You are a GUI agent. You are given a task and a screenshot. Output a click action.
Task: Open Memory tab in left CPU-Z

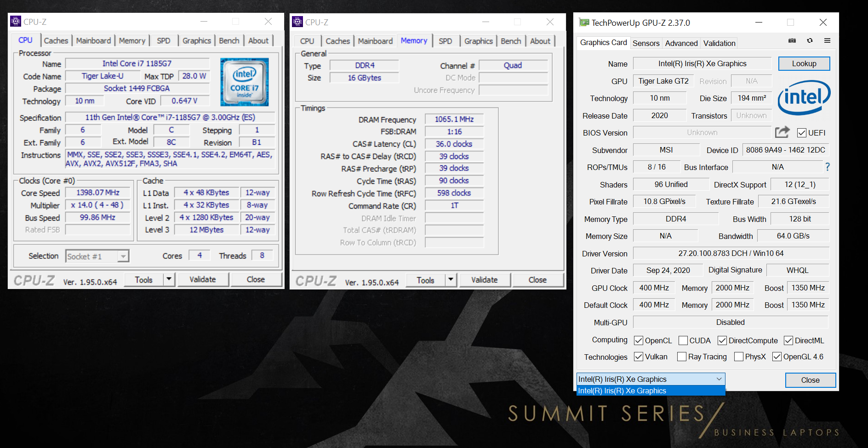click(x=132, y=40)
